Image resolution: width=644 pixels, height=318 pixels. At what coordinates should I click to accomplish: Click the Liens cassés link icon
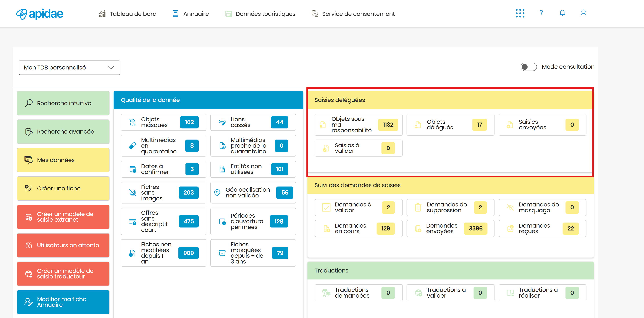tap(222, 122)
